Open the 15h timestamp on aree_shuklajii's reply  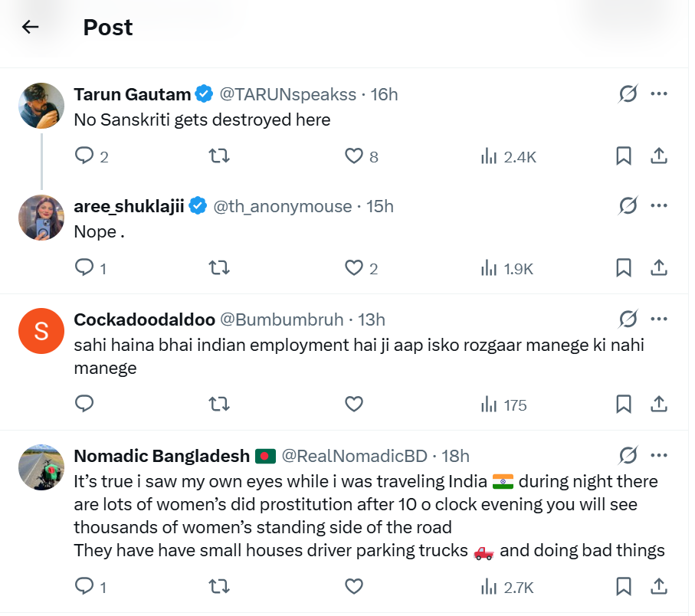click(380, 206)
